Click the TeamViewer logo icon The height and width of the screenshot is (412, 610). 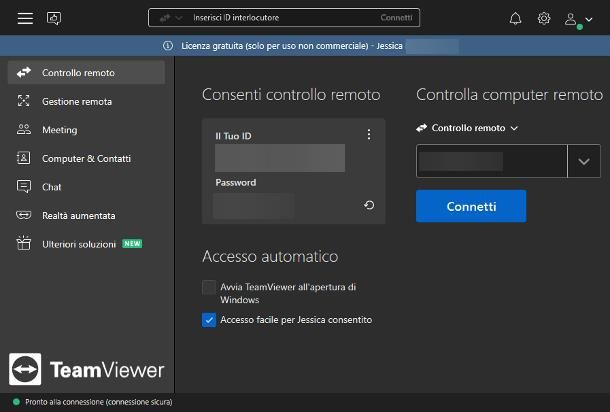(25, 369)
